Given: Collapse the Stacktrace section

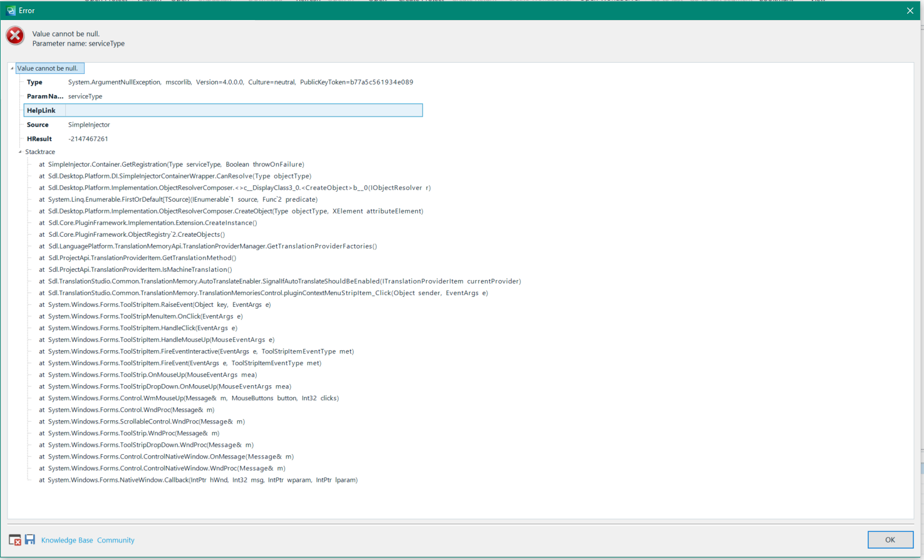Looking at the screenshot, I should 20,152.
